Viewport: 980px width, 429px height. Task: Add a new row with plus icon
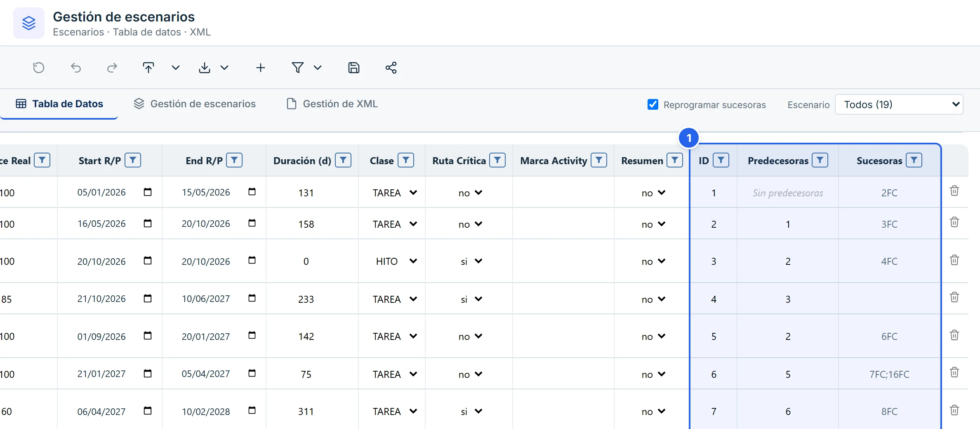pyautogui.click(x=261, y=68)
